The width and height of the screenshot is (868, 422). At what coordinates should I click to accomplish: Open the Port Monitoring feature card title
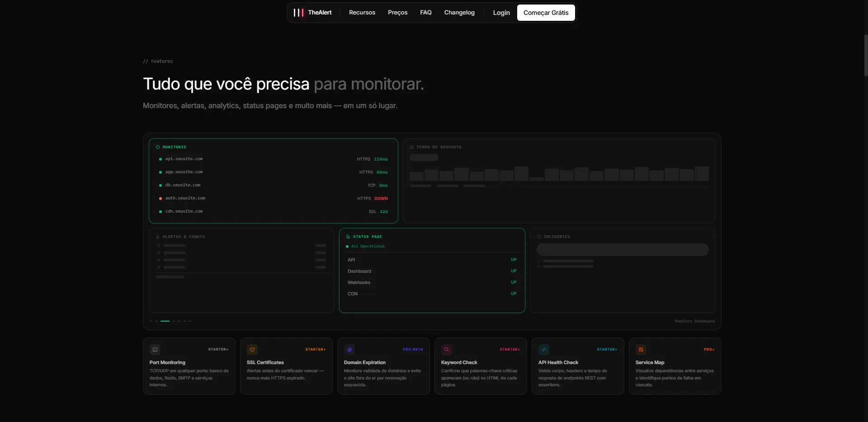click(167, 363)
